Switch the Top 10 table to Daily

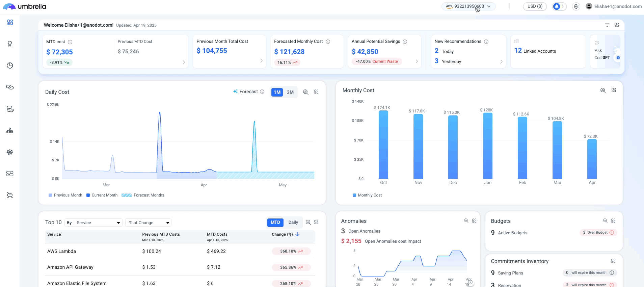(293, 223)
